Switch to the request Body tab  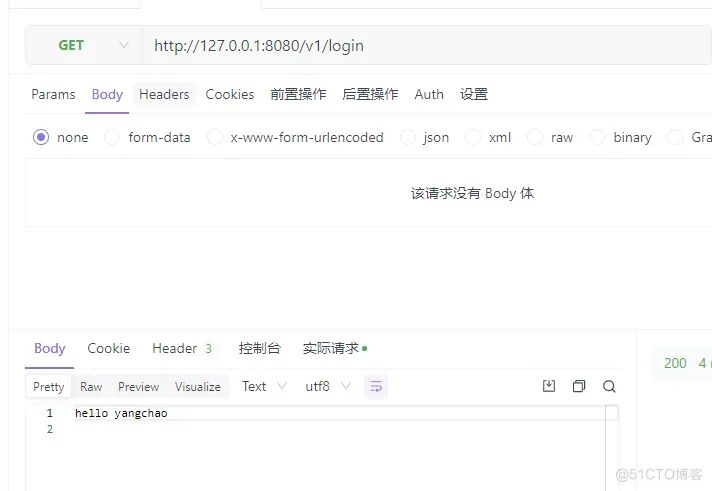coord(107,94)
